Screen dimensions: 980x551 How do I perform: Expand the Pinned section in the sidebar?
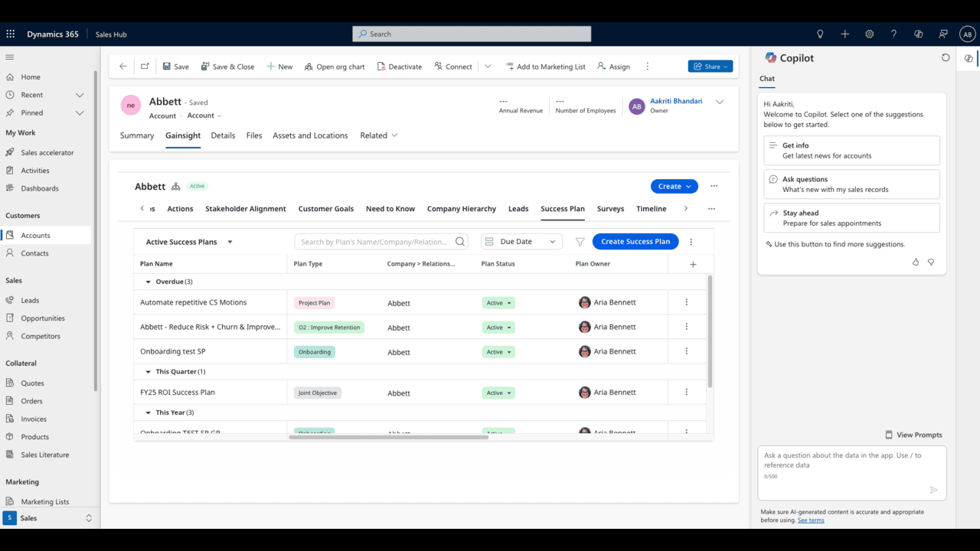[x=80, y=112]
